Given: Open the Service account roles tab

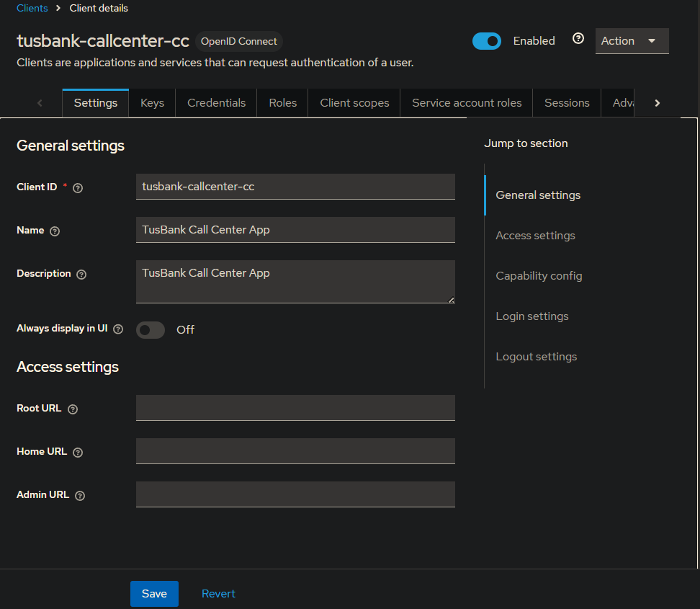Looking at the screenshot, I should [467, 103].
